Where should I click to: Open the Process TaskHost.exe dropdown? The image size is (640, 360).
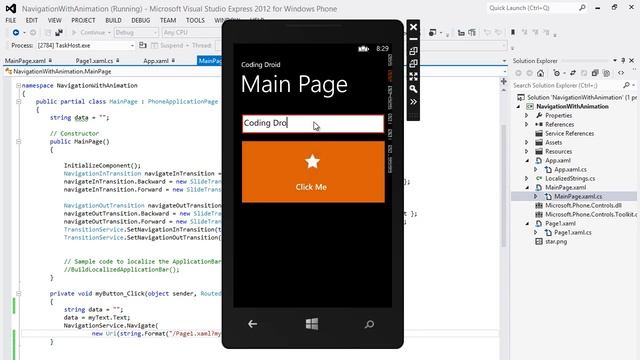pos(132,46)
